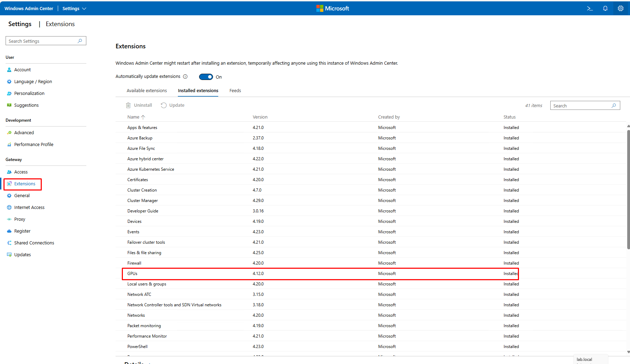The width and height of the screenshot is (630, 364).
Task: Sort by Name column ascending arrow
Action: [x=143, y=117]
